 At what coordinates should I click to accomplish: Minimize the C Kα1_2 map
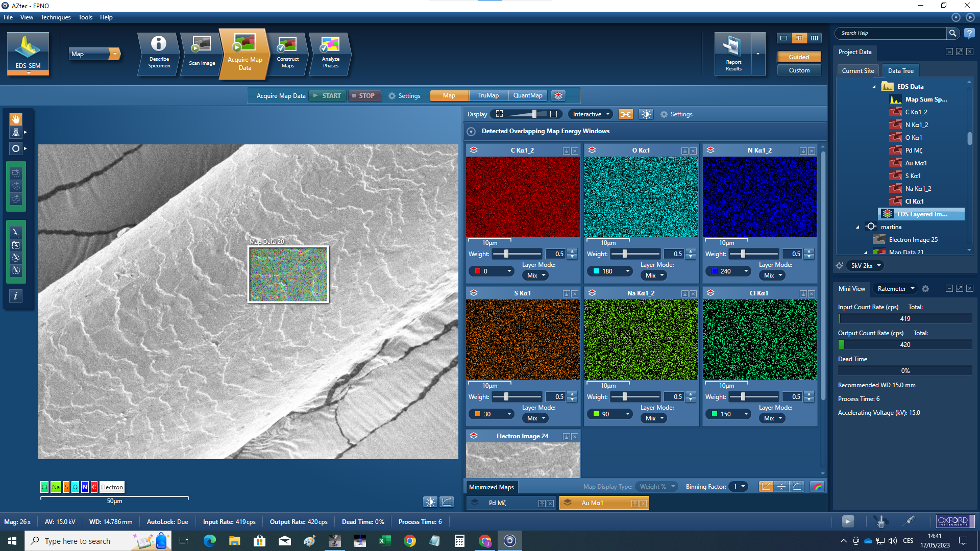coord(567,151)
